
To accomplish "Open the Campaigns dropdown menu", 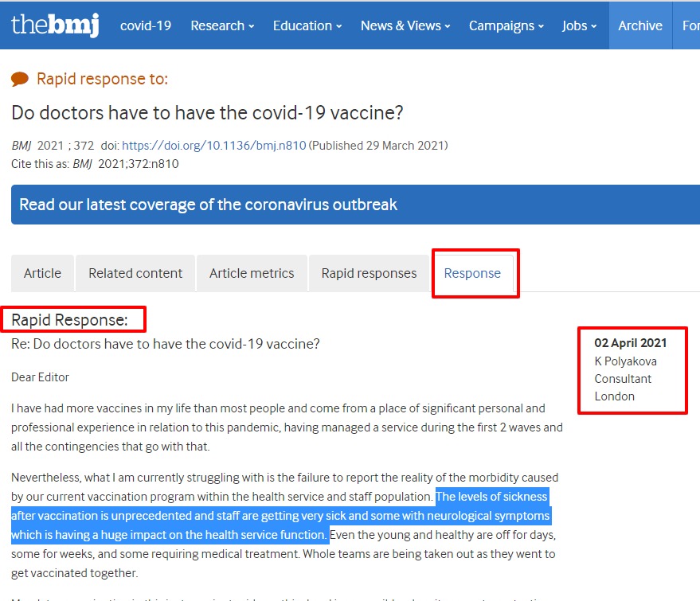I will [x=506, y=26].
